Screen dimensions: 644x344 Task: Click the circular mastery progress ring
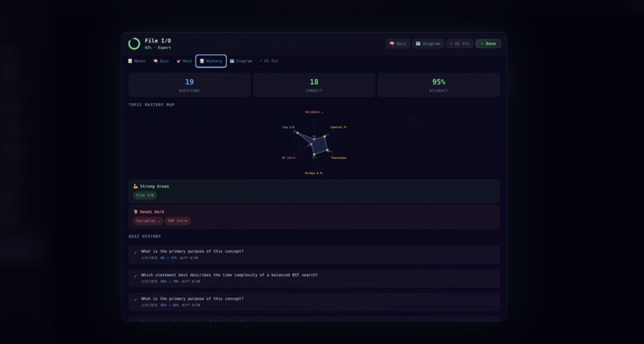[x=134, y=43]
